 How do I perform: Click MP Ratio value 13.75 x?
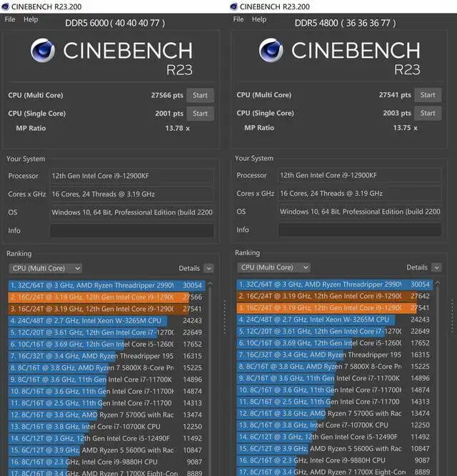(405, 128)
